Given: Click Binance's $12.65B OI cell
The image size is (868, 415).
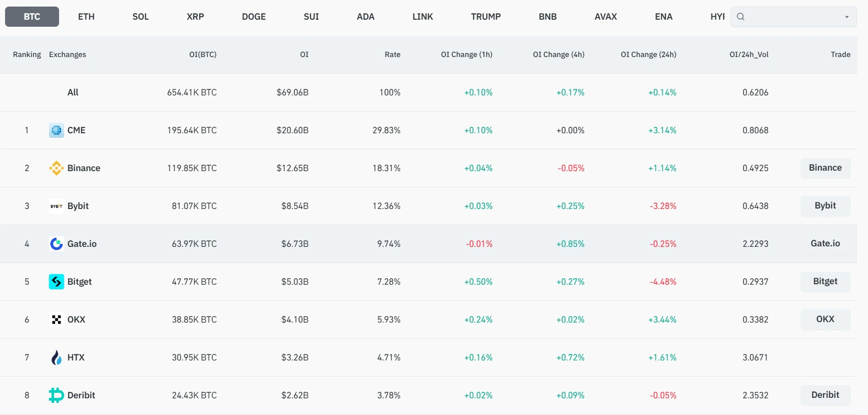Looking at the screenshot, I should [292, 168].
